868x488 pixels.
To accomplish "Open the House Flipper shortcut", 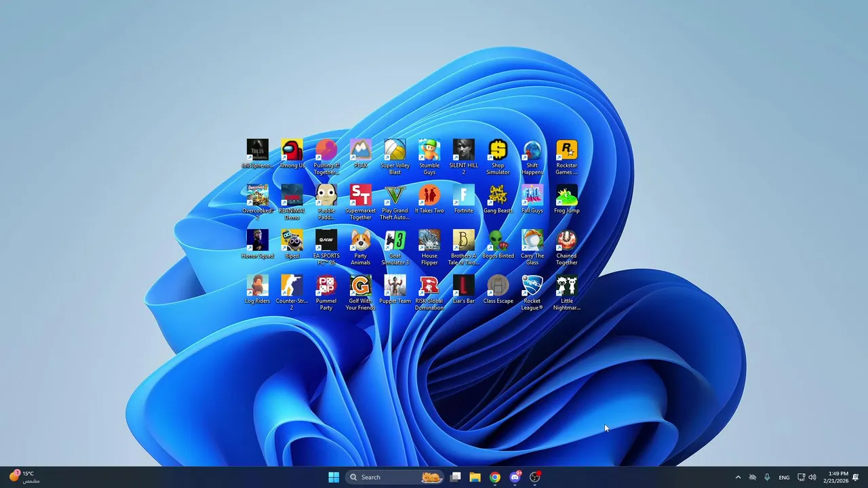I will click(x=429, y=247).
